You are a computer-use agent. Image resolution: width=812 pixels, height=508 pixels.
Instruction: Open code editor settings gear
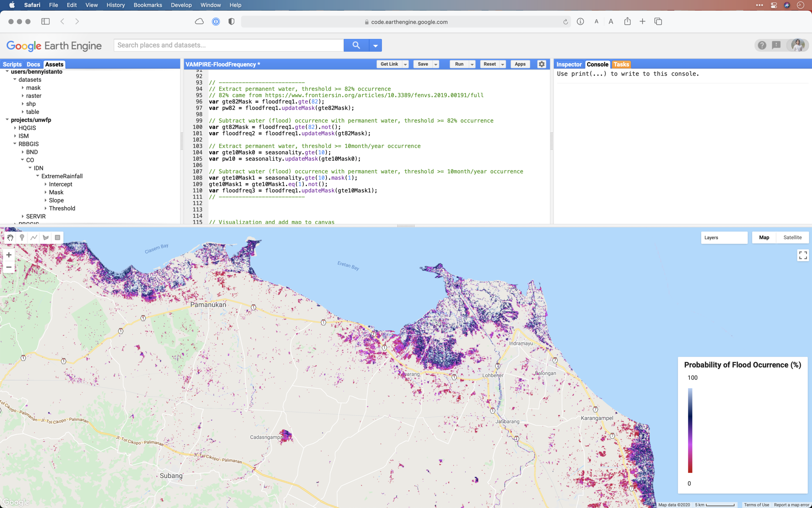pos(541,64)
